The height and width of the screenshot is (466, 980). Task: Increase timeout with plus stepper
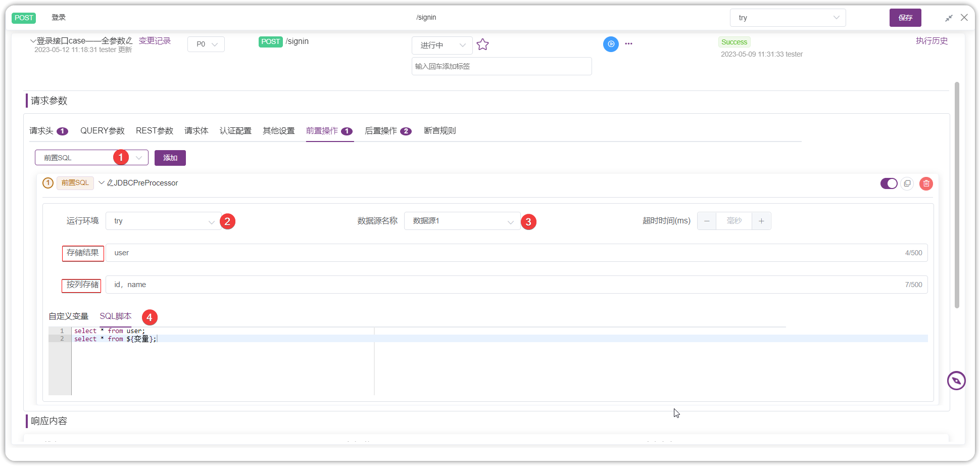click(x=761, y=221)
